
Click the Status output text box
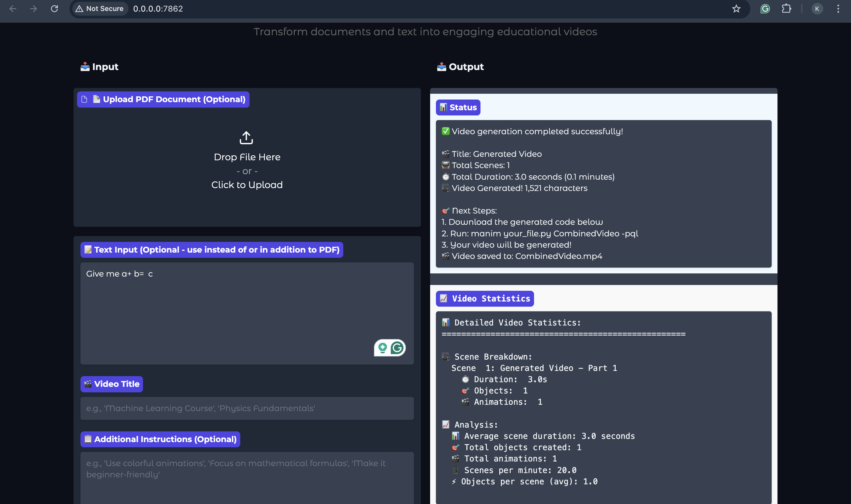pos(603,194)
